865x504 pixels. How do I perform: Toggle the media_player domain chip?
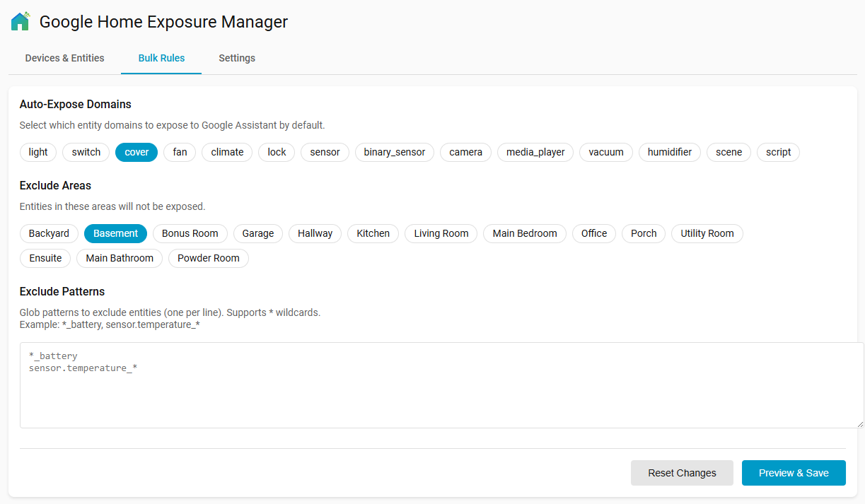point(535,152)
